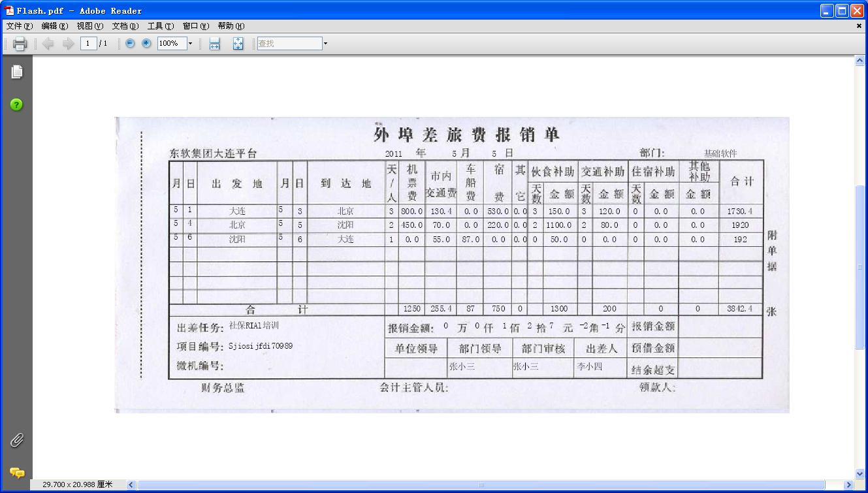Open the green help panel icon
This screenshot has width=868, height=493.
pyautogui.click(x=16, y=104)
